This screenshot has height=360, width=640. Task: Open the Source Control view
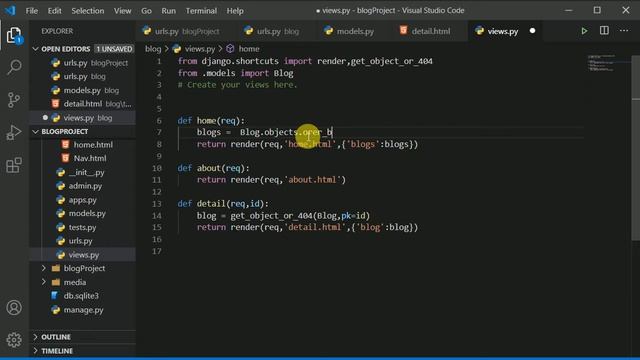14,100
